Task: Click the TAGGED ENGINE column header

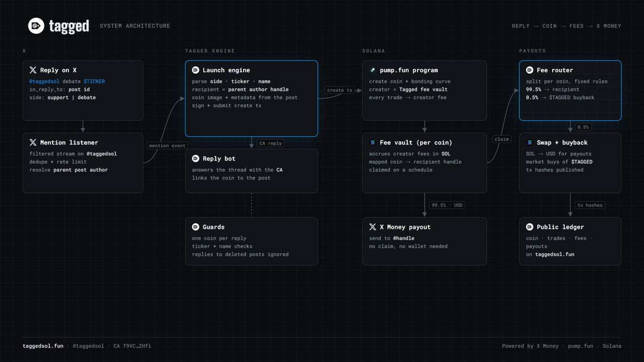Action: pos(210,51)
